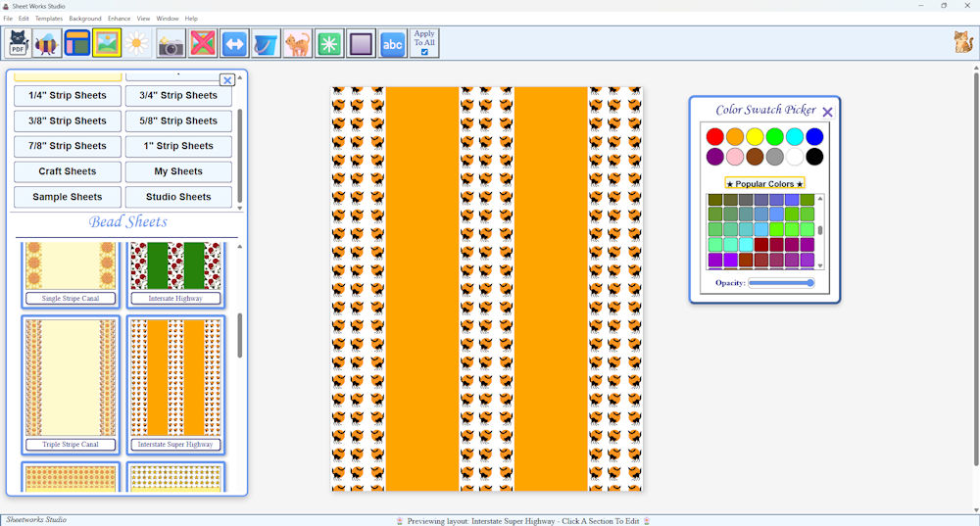Pick the purple color circle
The width and height of the screenshot is (980, 526).
[x=715, y=156]
